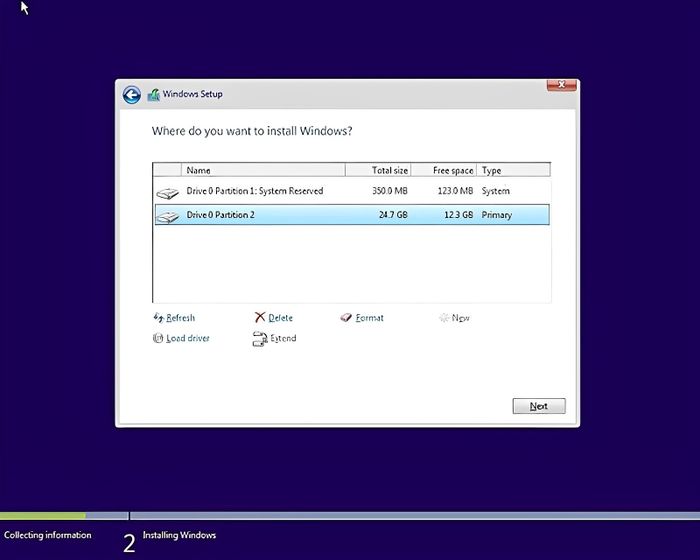Click the Installing Windows progress bar
This screenshot has width=700, height=560.
click(x=415, y=516)
